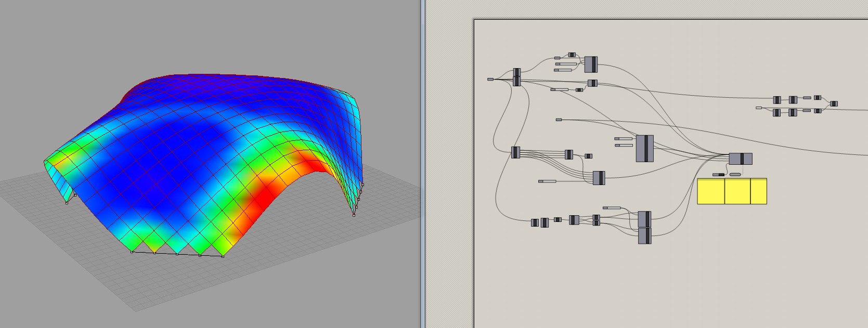Select the tall component in canvas center
The image size is (868, 328).
(645, 149)
